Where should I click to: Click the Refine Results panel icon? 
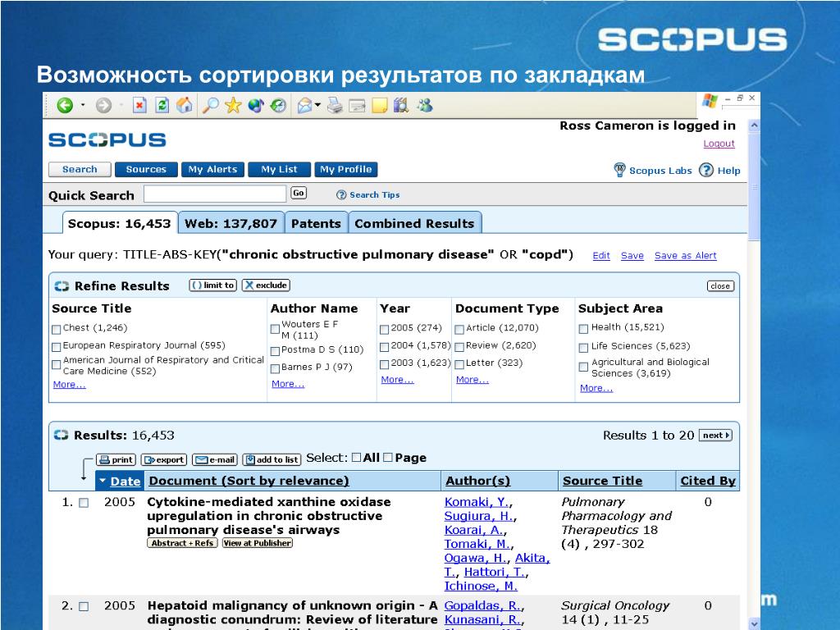tap(62, 286)
